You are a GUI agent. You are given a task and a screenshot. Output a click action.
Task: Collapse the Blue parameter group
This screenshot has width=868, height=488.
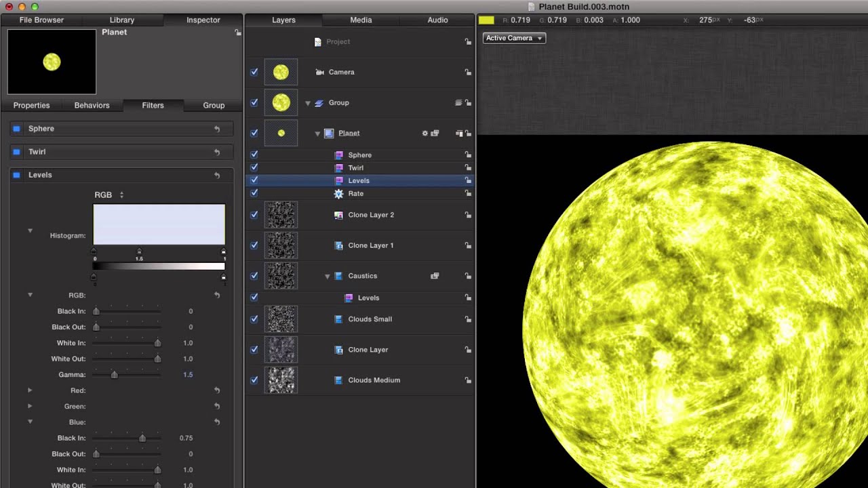[x=30, y=422]
